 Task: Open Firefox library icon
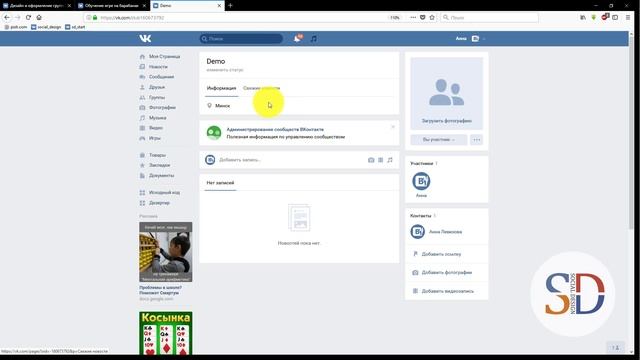pos(583,18)
